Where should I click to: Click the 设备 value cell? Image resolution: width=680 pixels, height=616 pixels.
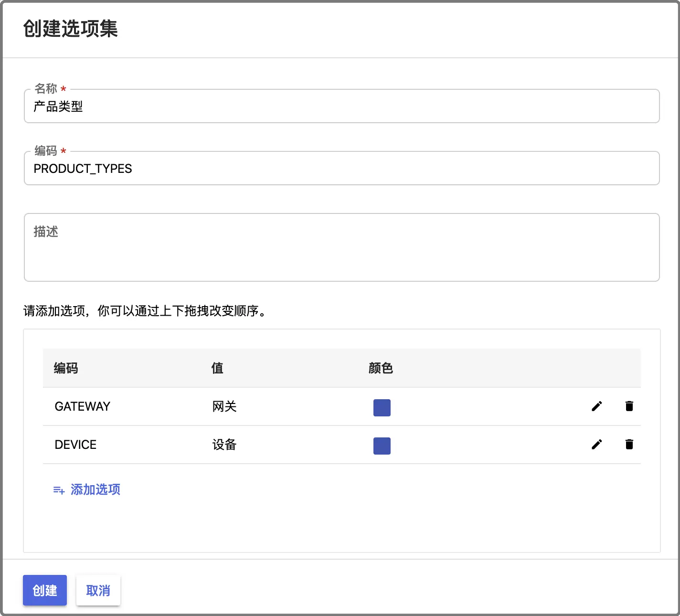tap(224, 445)
